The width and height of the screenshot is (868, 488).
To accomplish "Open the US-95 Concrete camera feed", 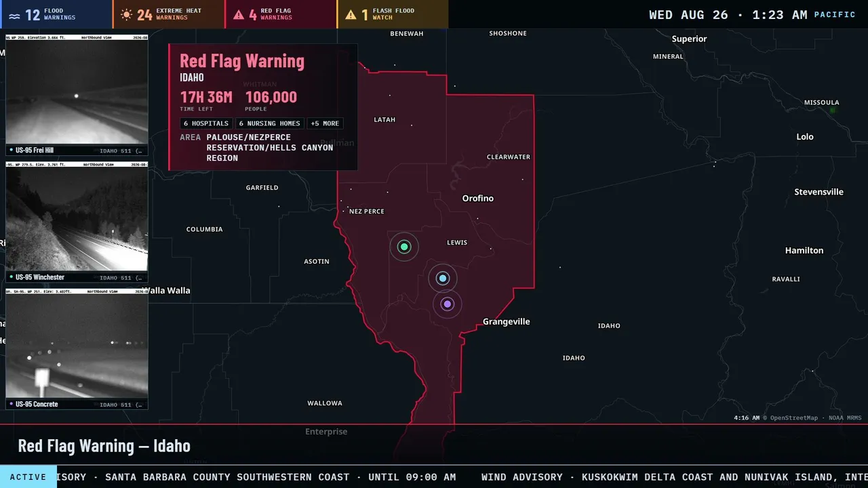I will pyautogui.click(x=77, y=348).
